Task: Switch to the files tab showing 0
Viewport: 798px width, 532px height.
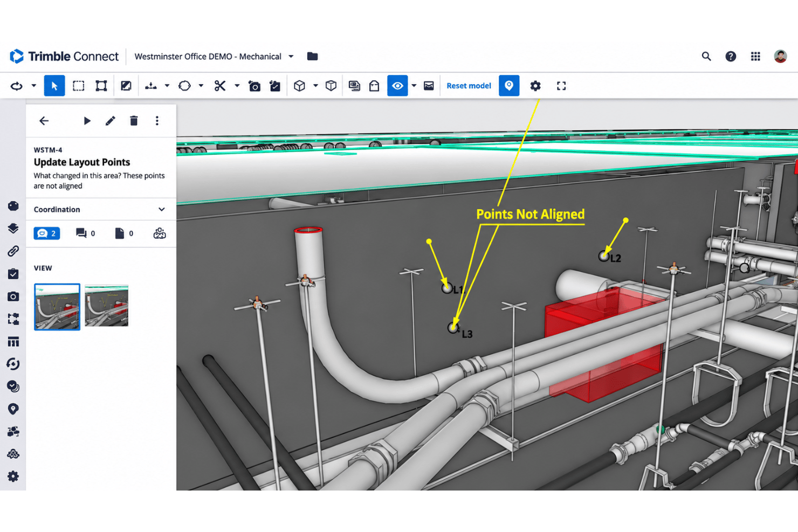Action: pos(124,233)
